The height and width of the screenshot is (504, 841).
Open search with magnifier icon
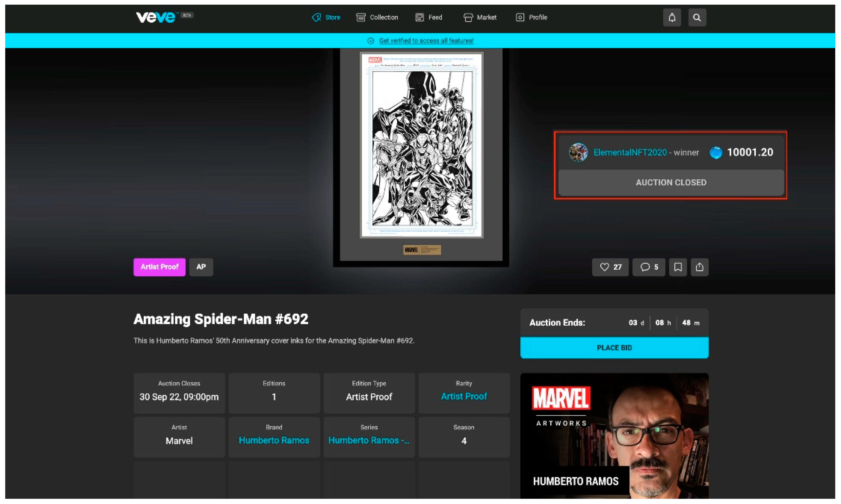click(697, 17)
